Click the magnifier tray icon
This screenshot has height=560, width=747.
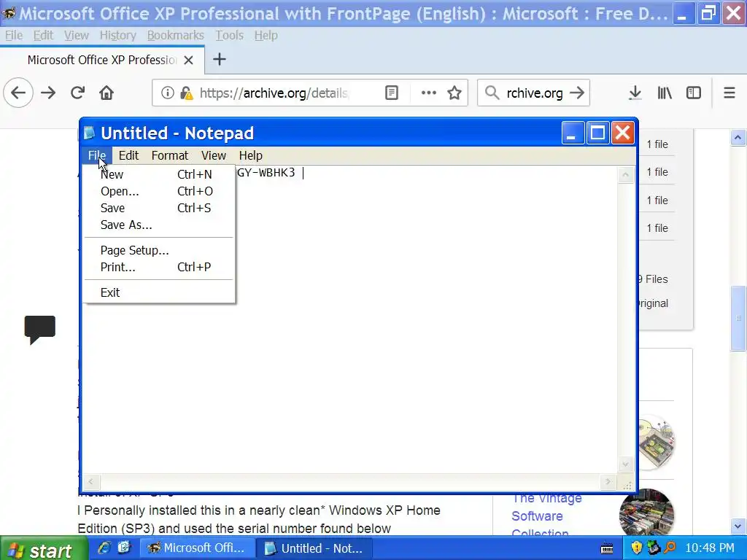tap(670, 548)
